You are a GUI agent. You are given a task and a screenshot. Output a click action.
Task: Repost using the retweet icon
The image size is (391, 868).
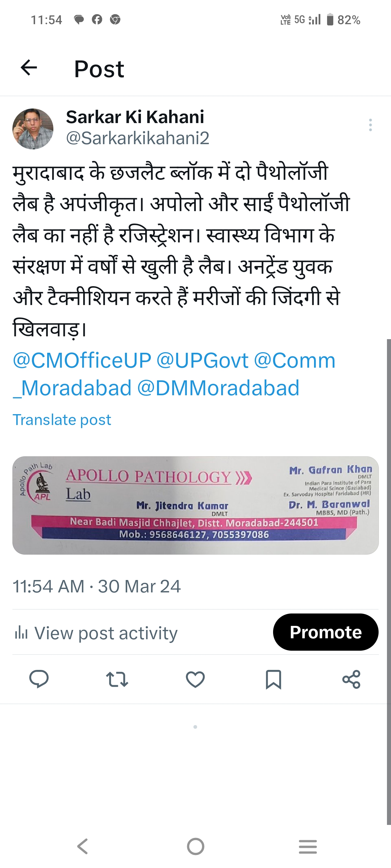(x=117, y=679)
